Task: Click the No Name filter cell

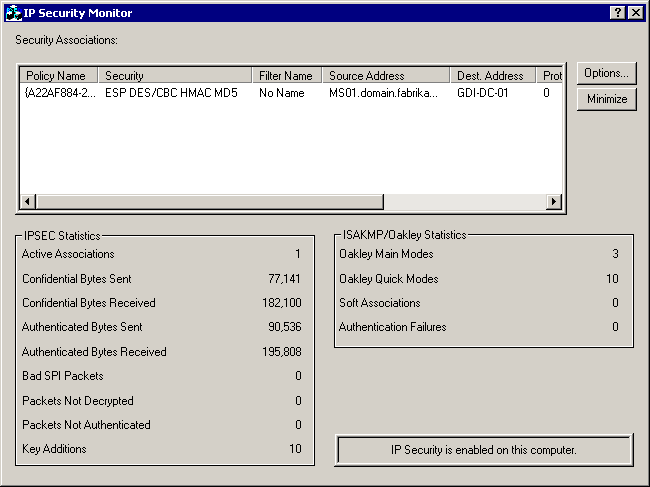Action: point(280,93)
